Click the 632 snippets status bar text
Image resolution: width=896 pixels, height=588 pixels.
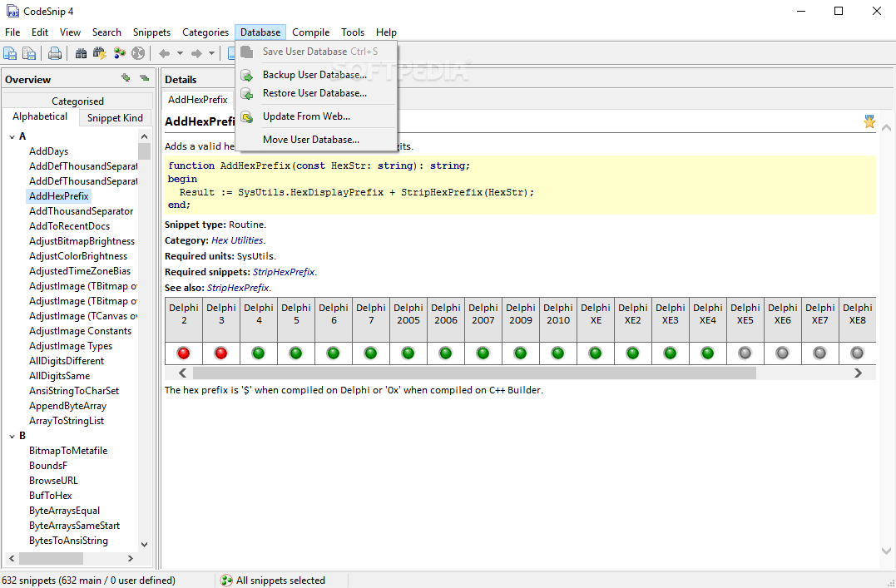[88, 581]
